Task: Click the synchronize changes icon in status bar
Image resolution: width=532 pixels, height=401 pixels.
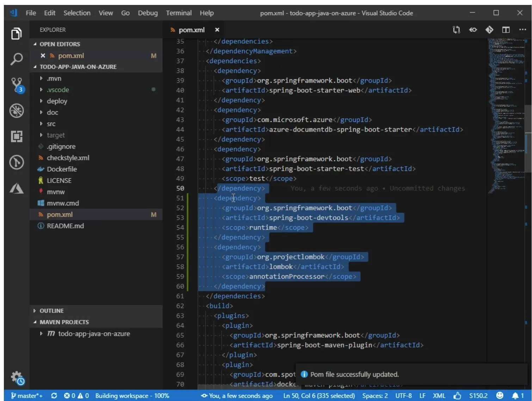Action: [x=54, y=396]
